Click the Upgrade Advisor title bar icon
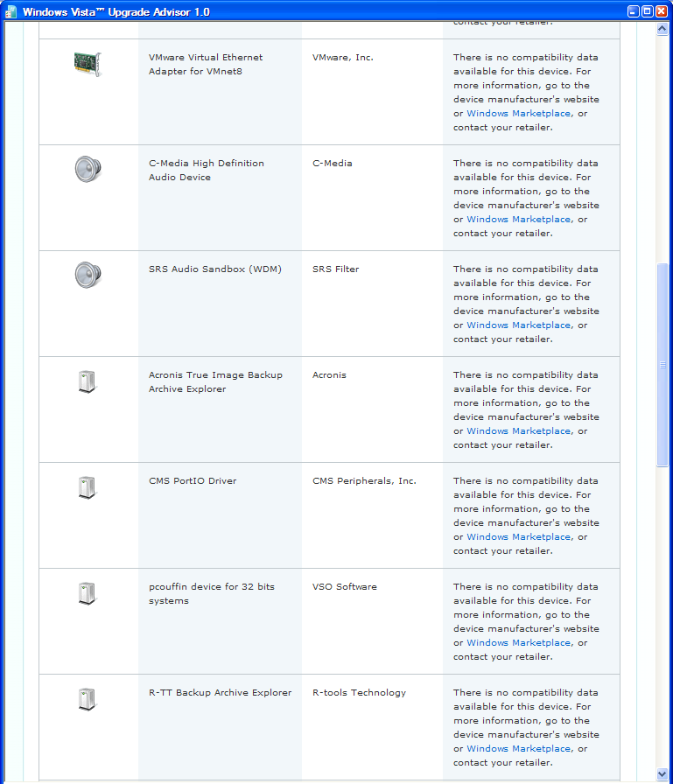Screen dimensions: 673x784 click(11, 11)
